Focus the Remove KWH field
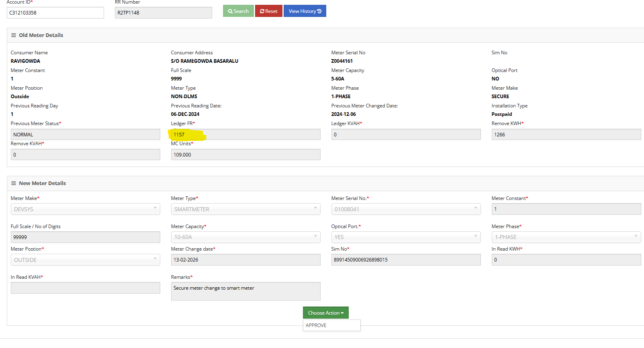The height and width of the screenshot is (348, 644). pyautogui.click(x=566, y=135)
